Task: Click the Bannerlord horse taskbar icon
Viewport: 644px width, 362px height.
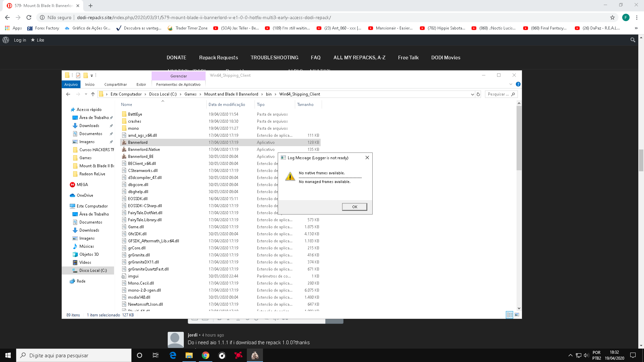Action: [255, 355]
